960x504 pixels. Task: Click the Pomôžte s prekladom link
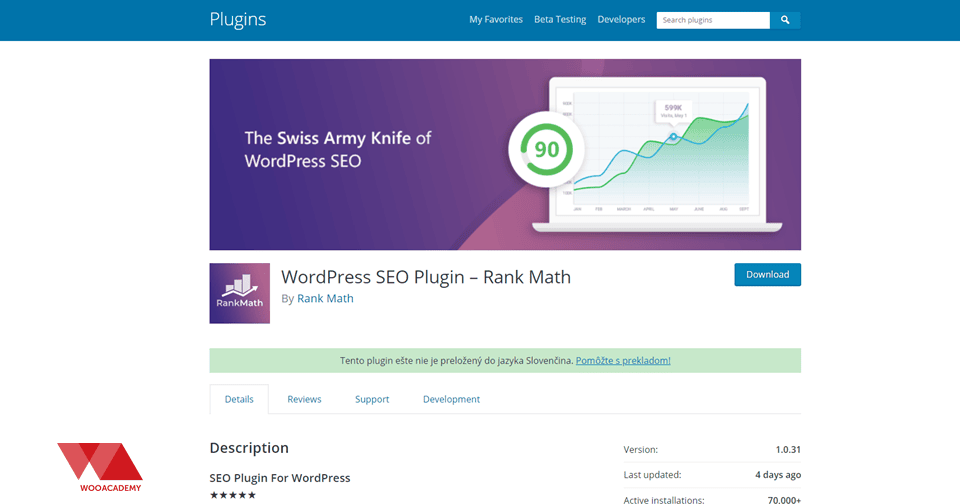pos(623,361)
